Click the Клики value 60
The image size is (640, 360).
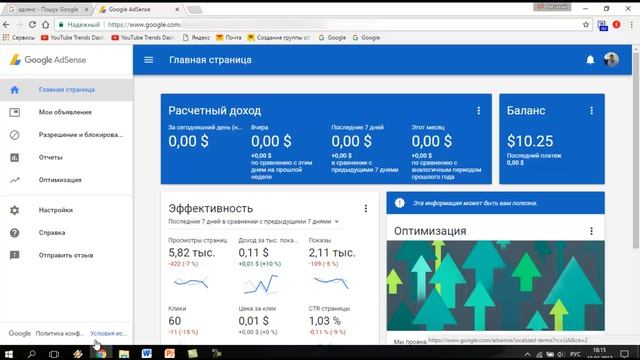pos(175,321)
